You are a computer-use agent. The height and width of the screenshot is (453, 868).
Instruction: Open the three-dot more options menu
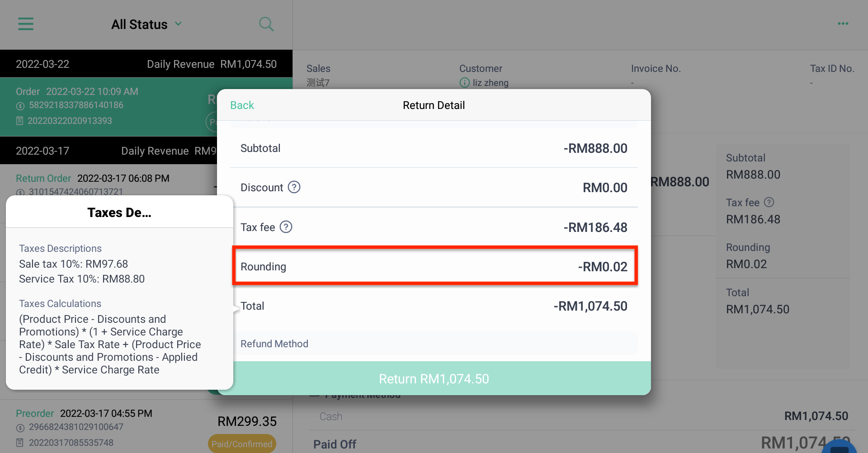coord(843,24)
